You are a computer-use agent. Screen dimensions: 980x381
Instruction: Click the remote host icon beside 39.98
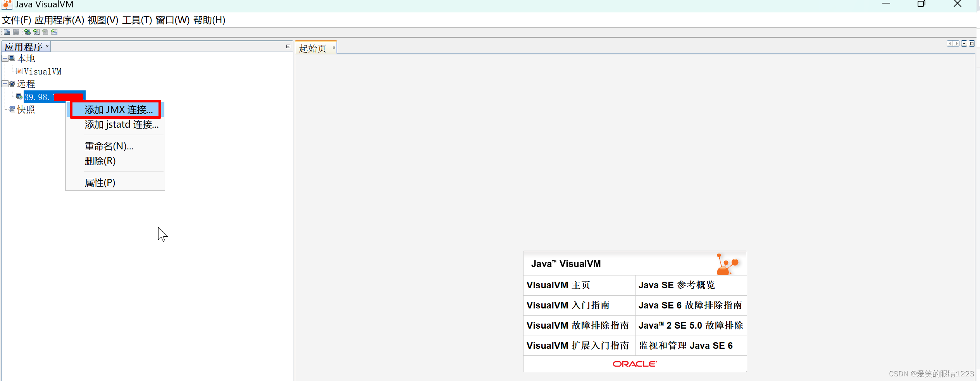click(x=19, y=97)
